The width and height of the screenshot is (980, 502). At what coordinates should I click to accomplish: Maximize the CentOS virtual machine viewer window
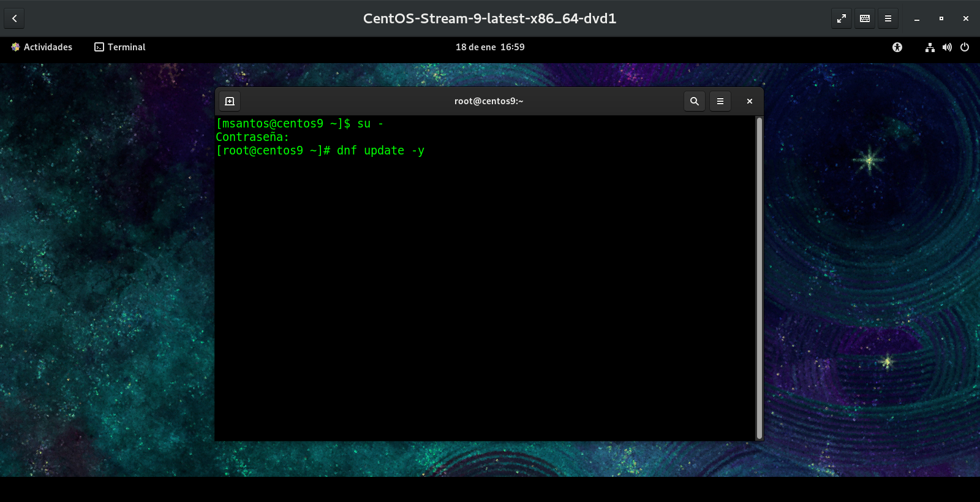click(x=941, y=18)
